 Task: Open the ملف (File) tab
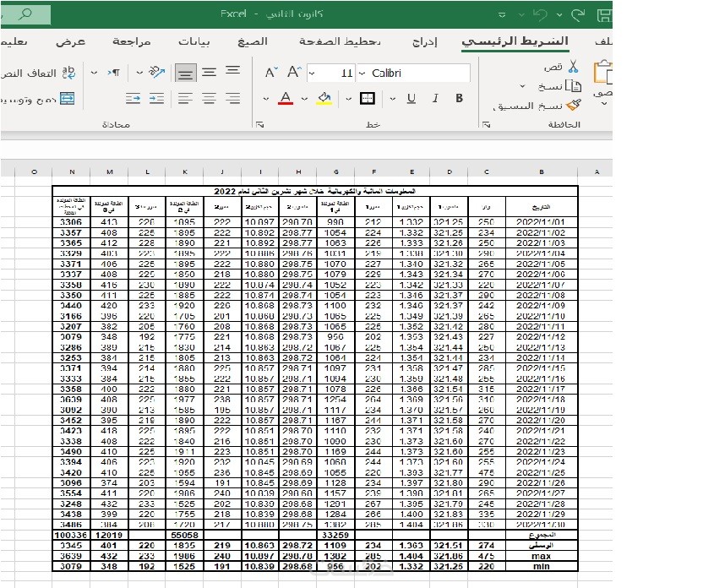click(x=603, y=41)
